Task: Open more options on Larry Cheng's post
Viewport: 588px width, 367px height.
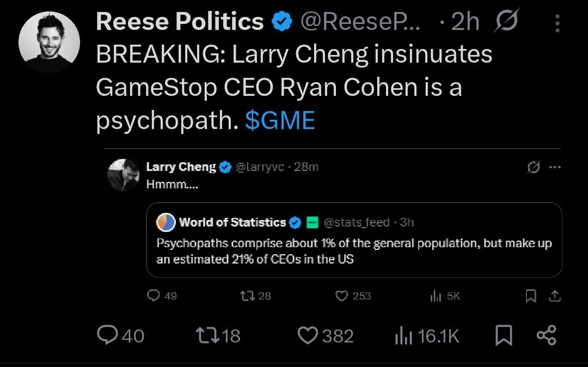Action: click(x=555, y=168)
